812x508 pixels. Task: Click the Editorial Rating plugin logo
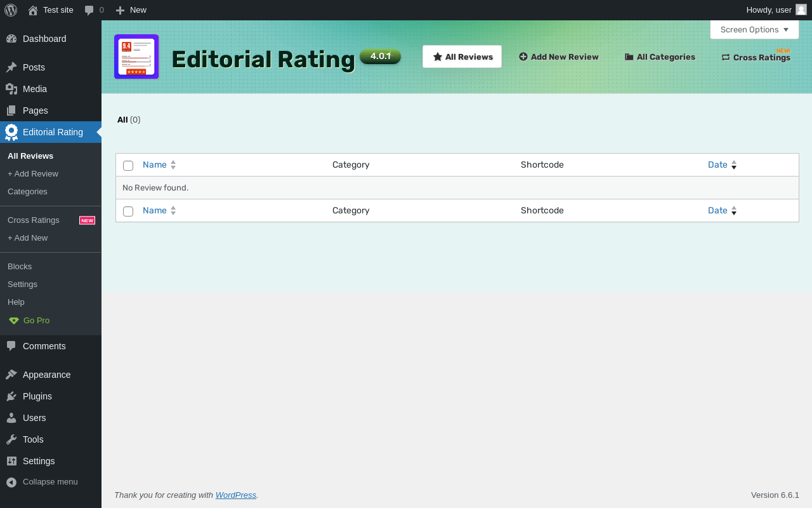tap(136, 57)
